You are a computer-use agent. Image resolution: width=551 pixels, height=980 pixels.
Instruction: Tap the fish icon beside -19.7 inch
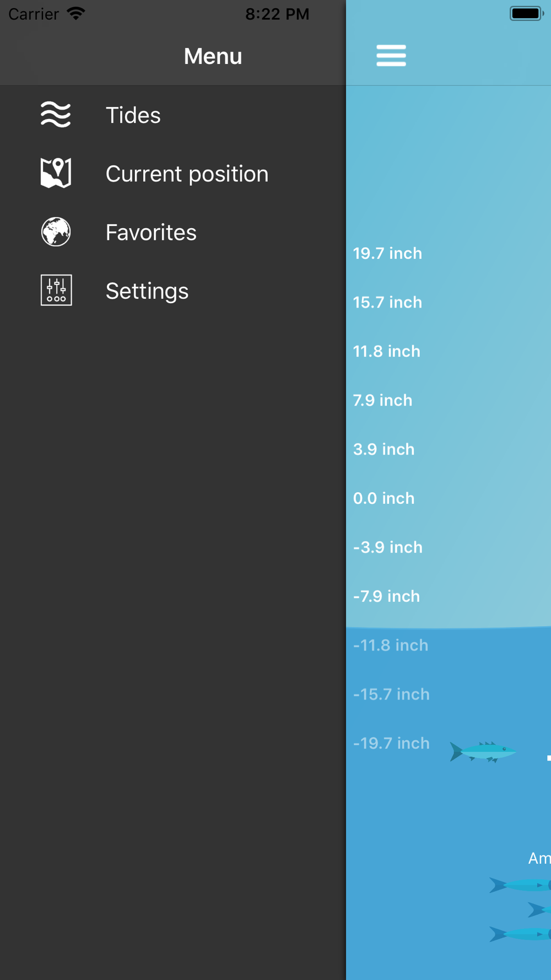tap(483, 751)
